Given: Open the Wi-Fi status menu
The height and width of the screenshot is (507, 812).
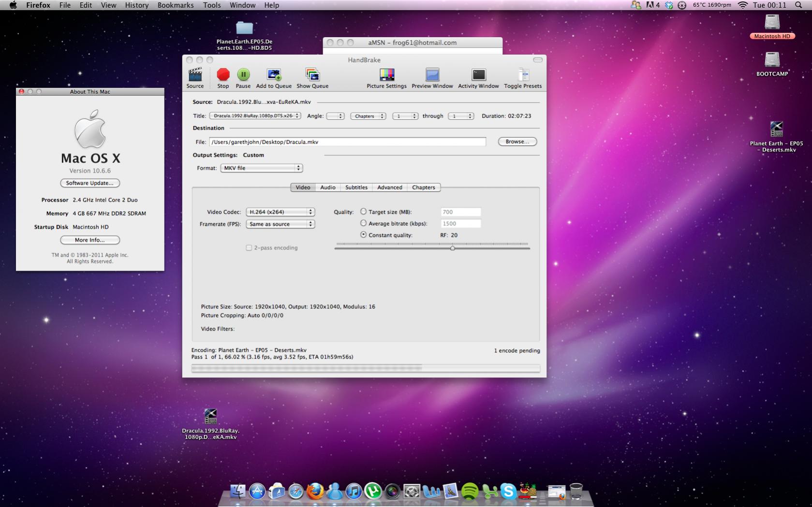Looking at the screenshot, I should tap(742, 5).
